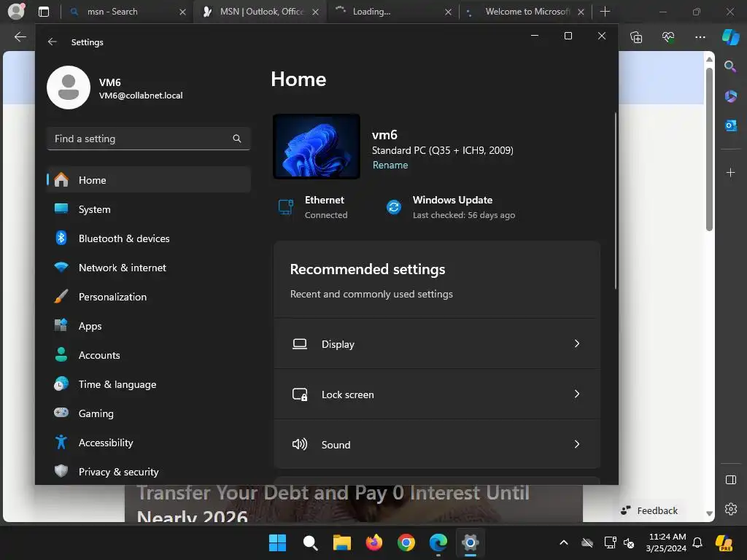The height and width of the screenshot is (560, 747).
Task: Click the search magnifier in Find a setting
Action: click(237, 139)
